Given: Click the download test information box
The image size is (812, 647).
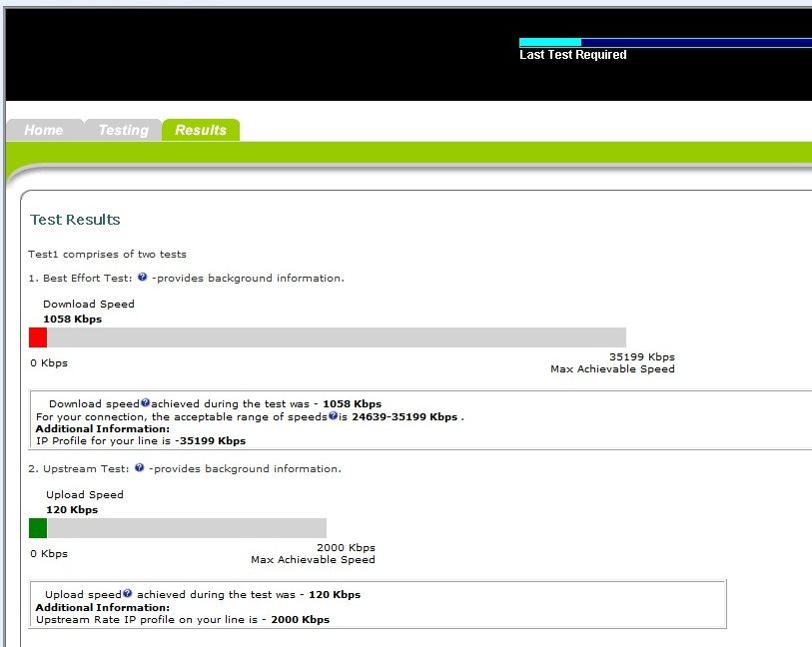Looking at the screenshot, I should coord(400,421).
